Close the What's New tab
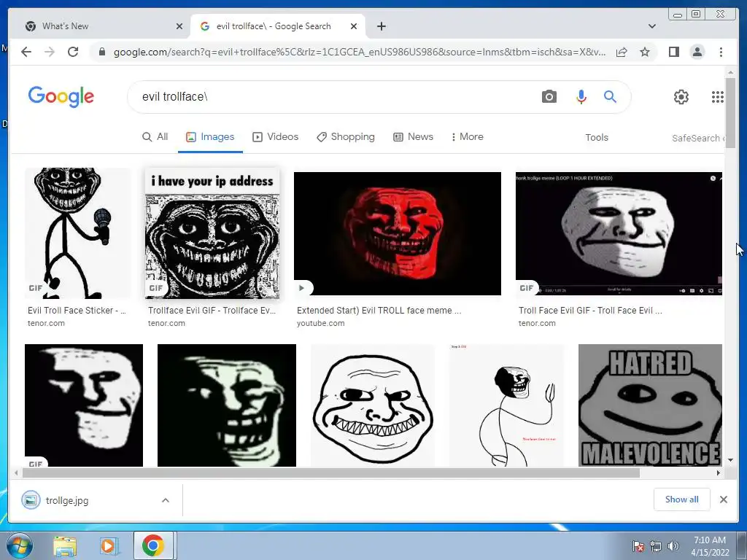Screen dimensions: 747x560 pyautogui.click(x=179, y=26)
